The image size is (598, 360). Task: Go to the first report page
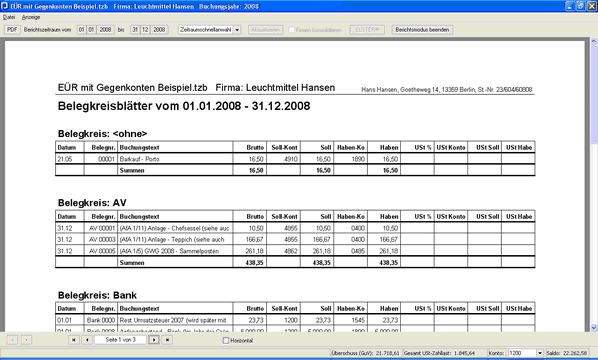74,340
